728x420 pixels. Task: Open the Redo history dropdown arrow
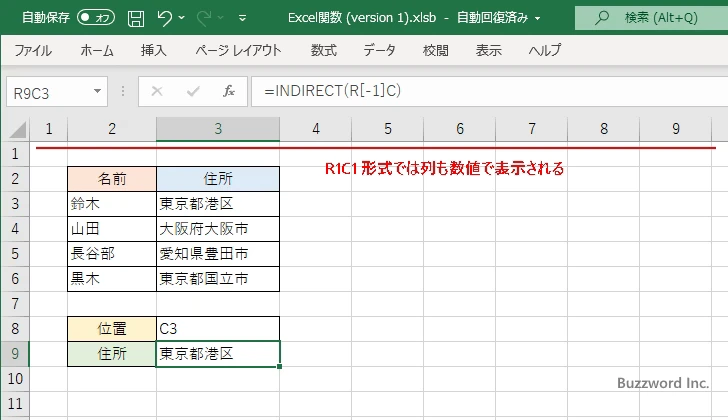(x=221, y=18)
